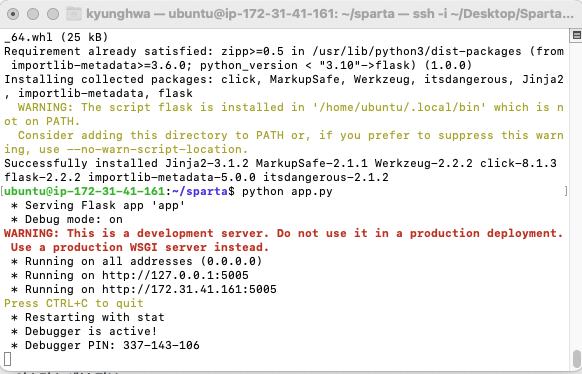Click the terminal window title text
The width and height of the screenshot is (582, 374).
330,14
